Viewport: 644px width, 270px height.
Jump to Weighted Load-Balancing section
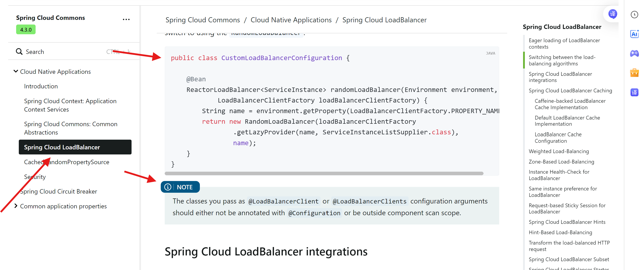558,151
